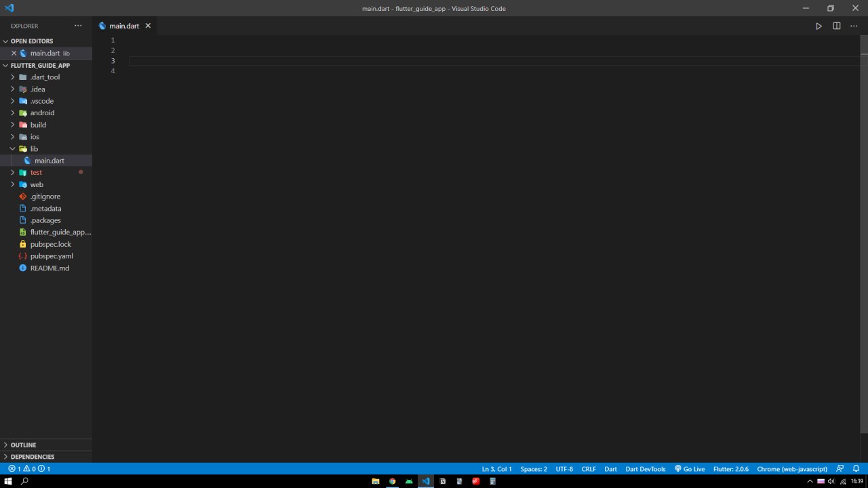Open Explorer panel ellipsis actions menu
Screen dimensions: 868x488
click(78, 26)
